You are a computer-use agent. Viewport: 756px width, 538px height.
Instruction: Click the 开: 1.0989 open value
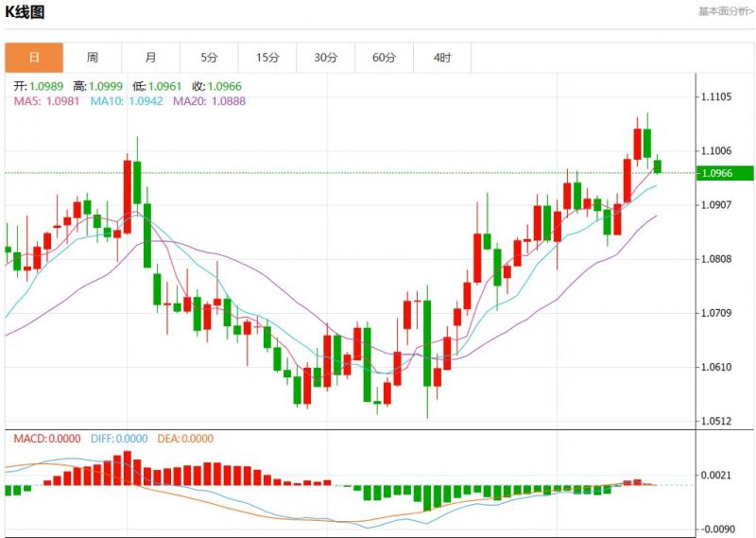[x=39, y=86]
